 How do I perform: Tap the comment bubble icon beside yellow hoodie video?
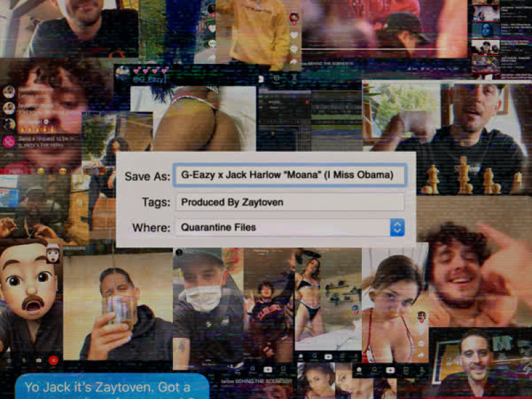294,49
